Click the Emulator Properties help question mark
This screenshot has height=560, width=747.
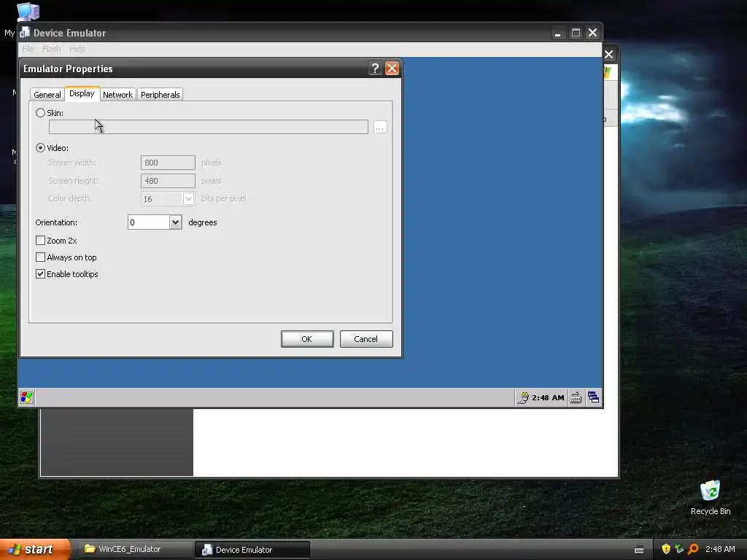[x=375, y=69]
